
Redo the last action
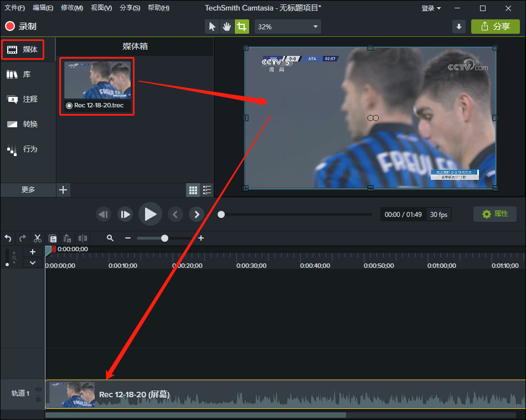tap(23, 238)
